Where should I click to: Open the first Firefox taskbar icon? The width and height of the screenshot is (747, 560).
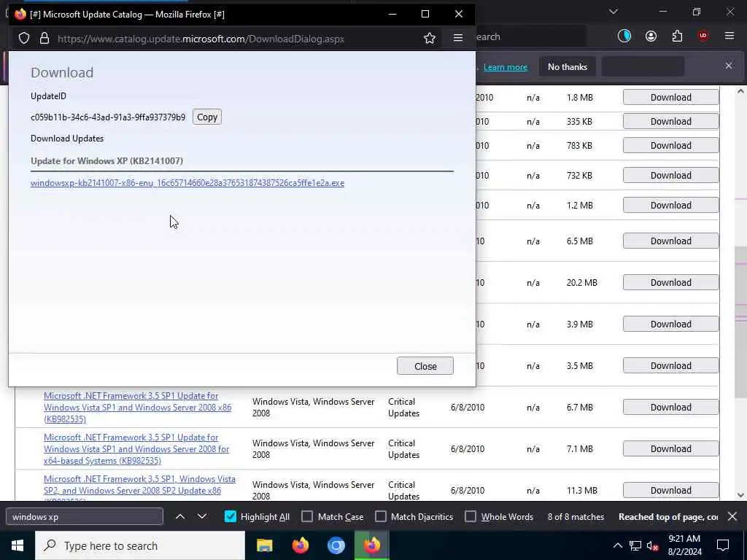(x=300, y=545)
